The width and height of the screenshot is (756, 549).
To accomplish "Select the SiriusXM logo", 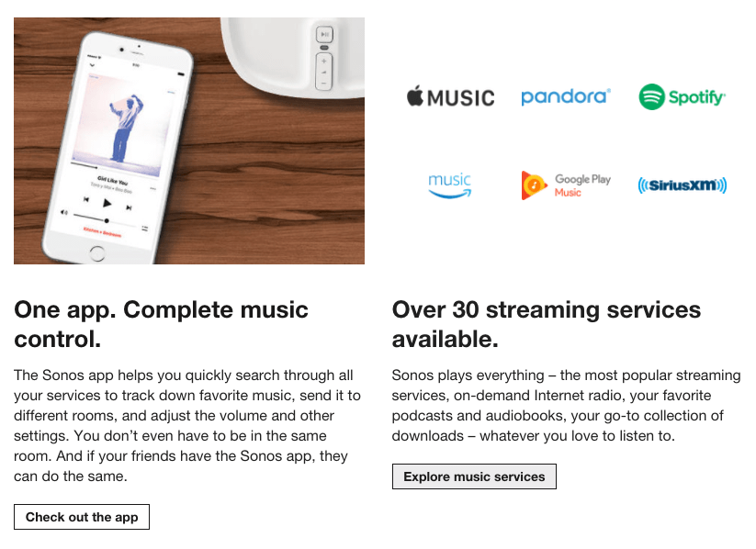I will point(682,185).
